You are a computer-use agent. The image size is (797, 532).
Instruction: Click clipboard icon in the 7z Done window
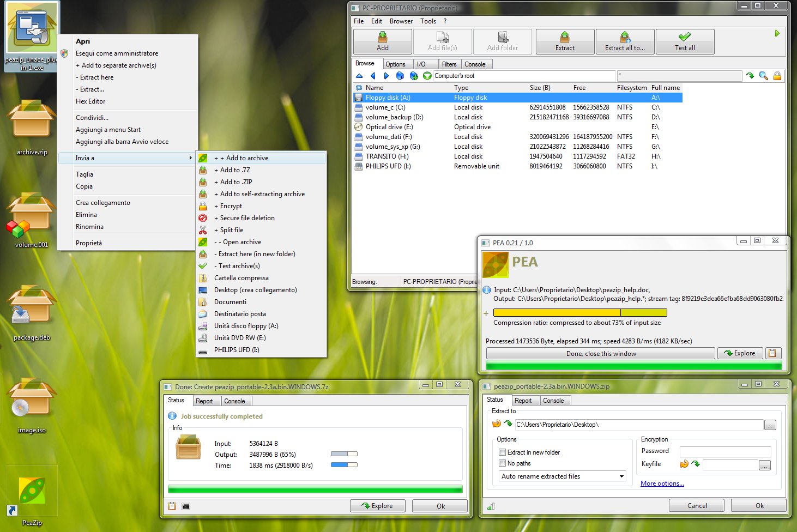tap(172, 506)
